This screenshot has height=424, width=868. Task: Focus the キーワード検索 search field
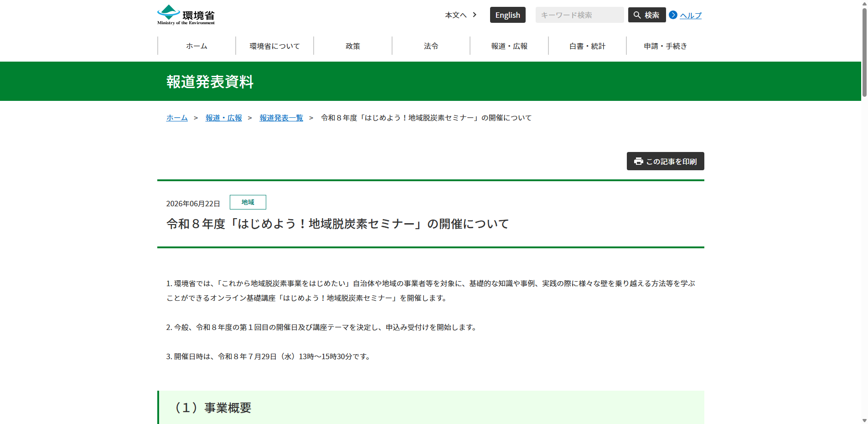click(x=579, y=15)
